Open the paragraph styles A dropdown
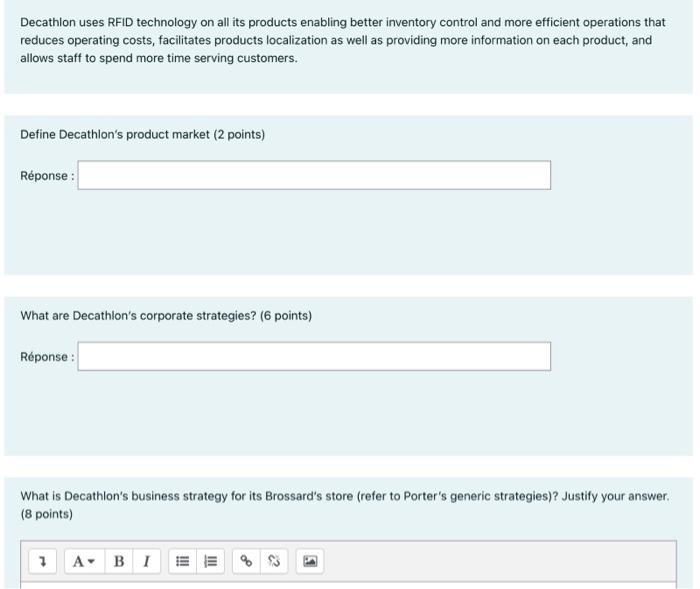The height and width of the screenshot is (589, 700). [x=84, y=561]
